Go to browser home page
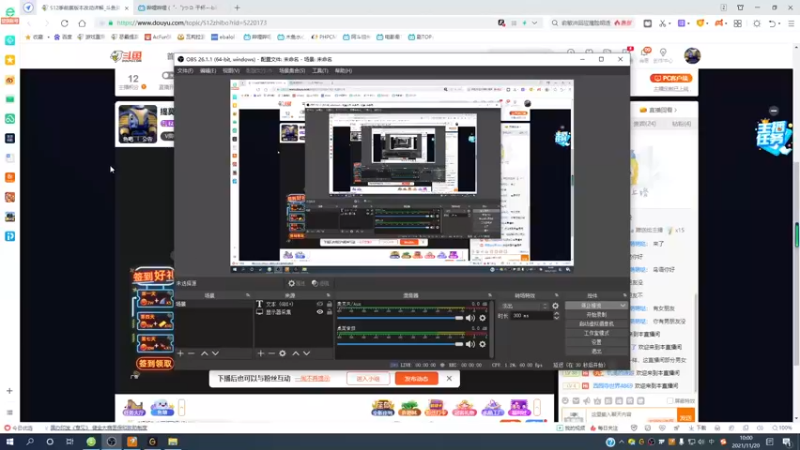The height and width of the screenshot is (450, 800). tap(82, 23)
